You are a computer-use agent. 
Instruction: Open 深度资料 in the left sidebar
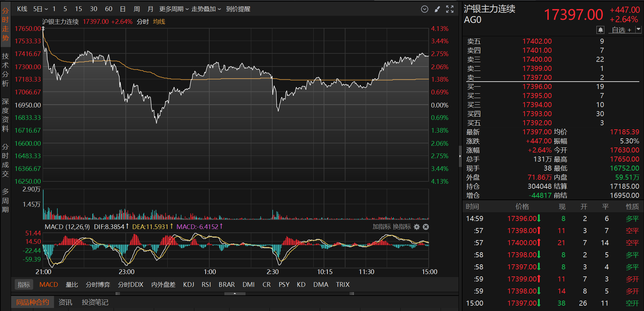[x=5, y=115]
